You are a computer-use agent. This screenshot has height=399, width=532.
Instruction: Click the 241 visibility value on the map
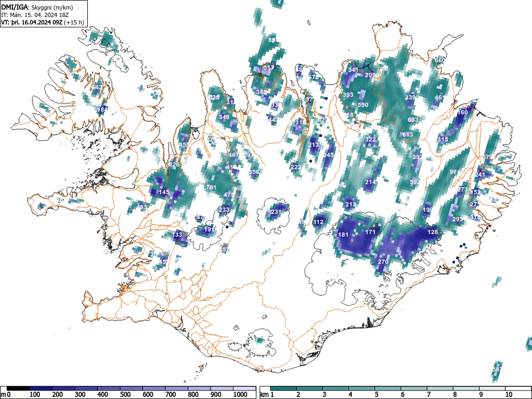[480, 174]
